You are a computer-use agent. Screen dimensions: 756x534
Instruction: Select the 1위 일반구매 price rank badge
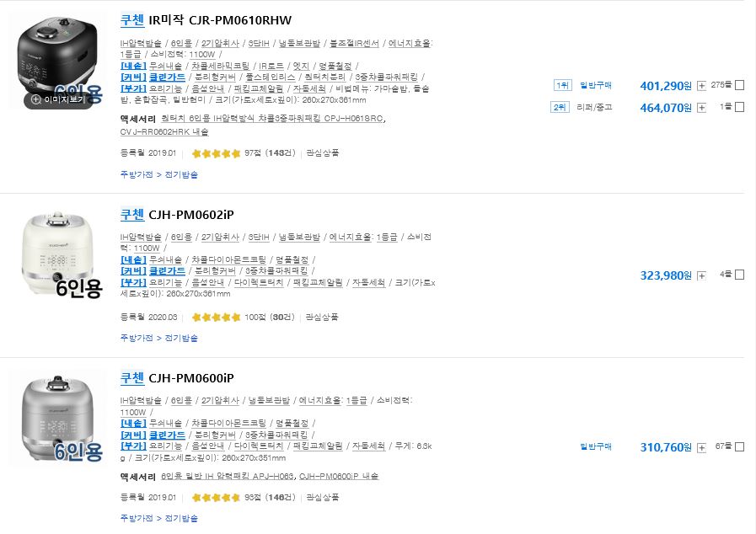(x=562, y=85)
